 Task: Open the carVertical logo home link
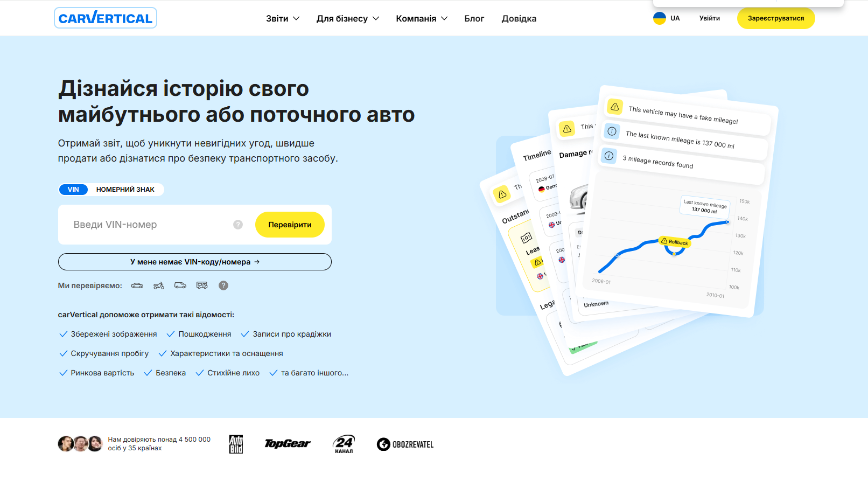pos(106,18)
